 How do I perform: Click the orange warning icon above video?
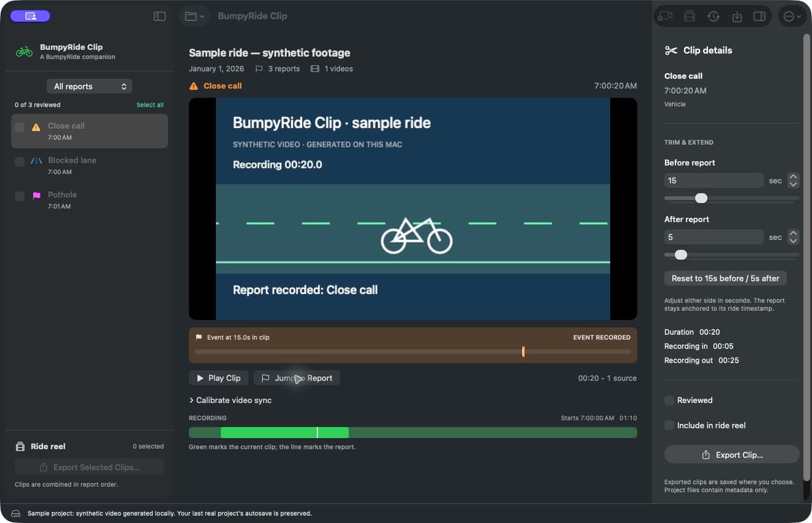pos(194,86)
